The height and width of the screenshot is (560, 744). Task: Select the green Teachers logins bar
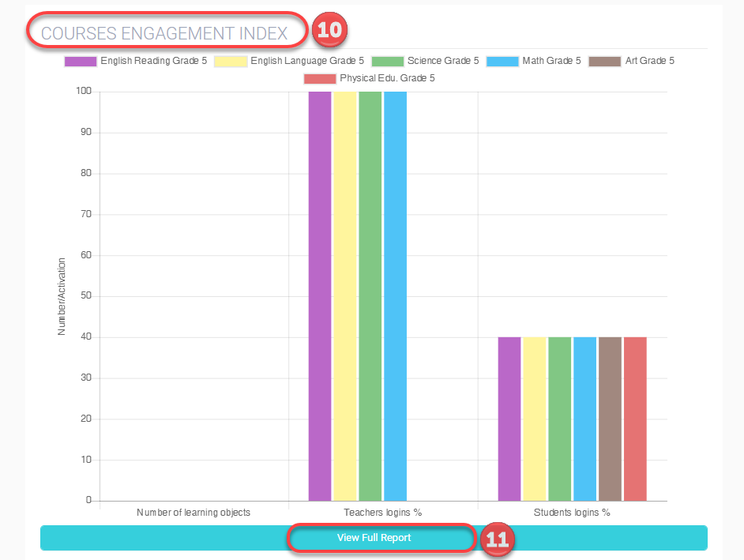[370, 296]
